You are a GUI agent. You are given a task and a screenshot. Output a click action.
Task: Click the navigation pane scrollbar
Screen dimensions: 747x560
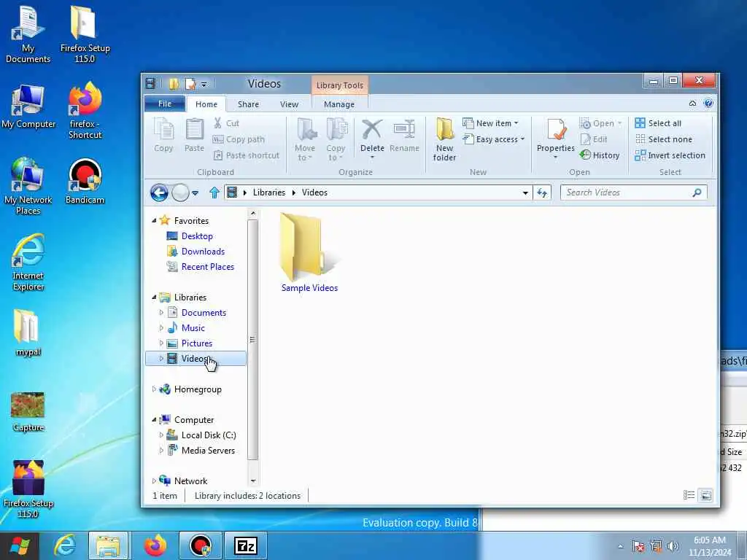click(253, 339)
